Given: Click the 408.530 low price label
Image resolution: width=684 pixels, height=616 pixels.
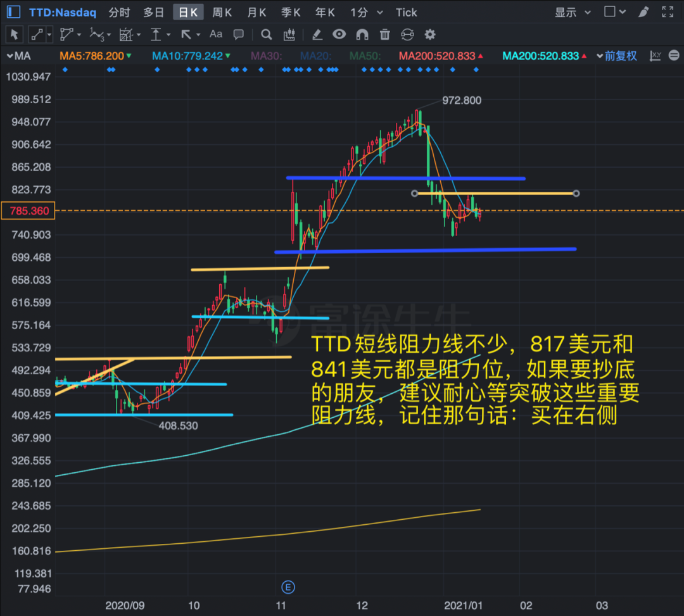Looking at the screenshot, I should [178, 425].
